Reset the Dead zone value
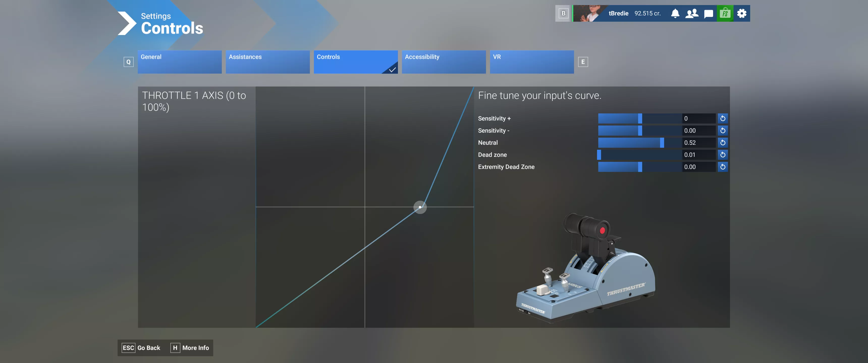This screenshot has width=868, height=363. [723, 155]
